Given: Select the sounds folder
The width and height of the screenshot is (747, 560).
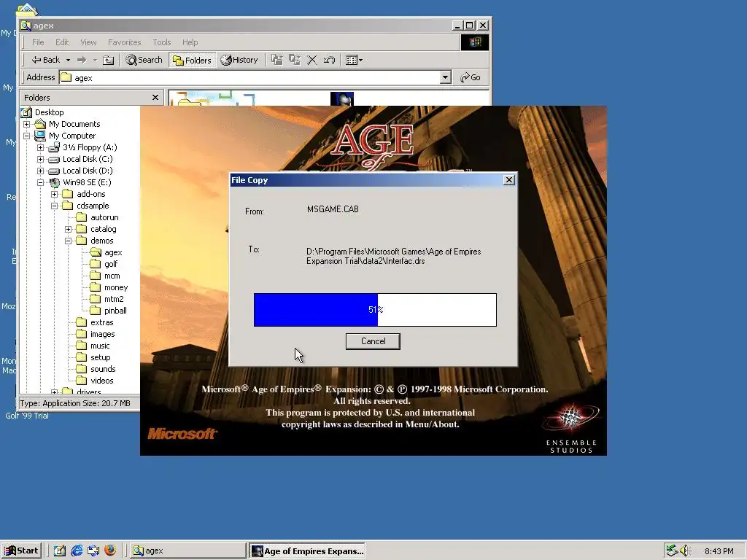Looking at the screenshot, I should 103,369.
